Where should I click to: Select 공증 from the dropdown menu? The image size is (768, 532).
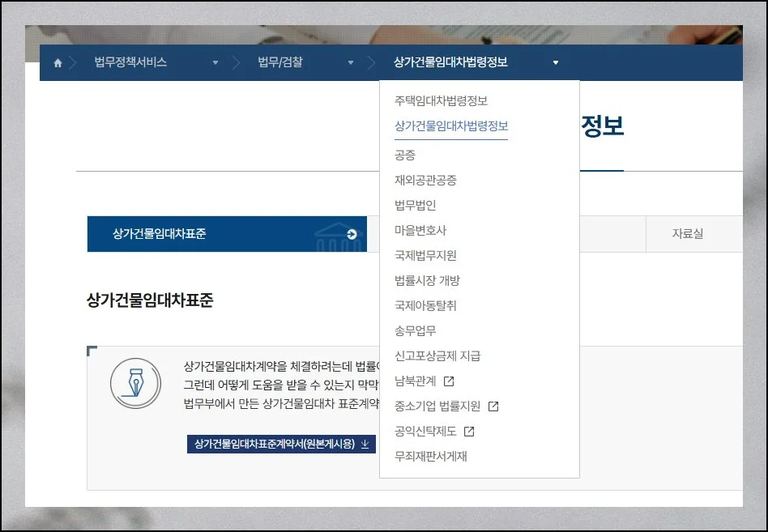point(404,155)
